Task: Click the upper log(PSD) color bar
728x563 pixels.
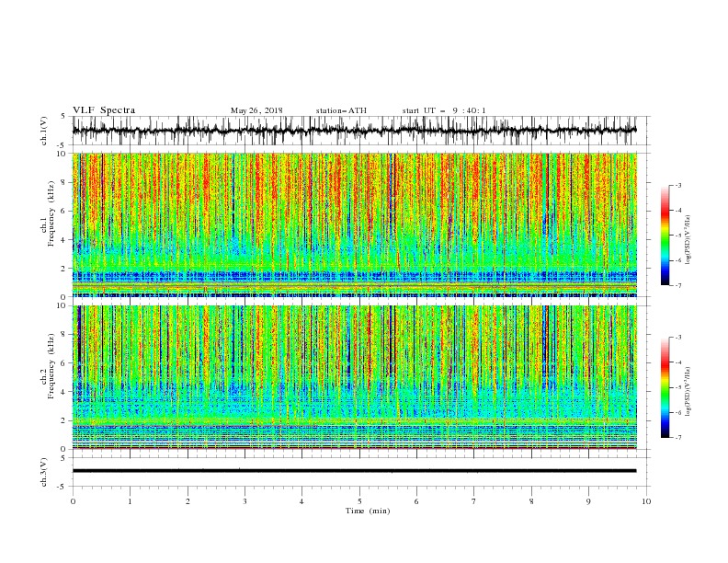Action: tap(665, 236)
